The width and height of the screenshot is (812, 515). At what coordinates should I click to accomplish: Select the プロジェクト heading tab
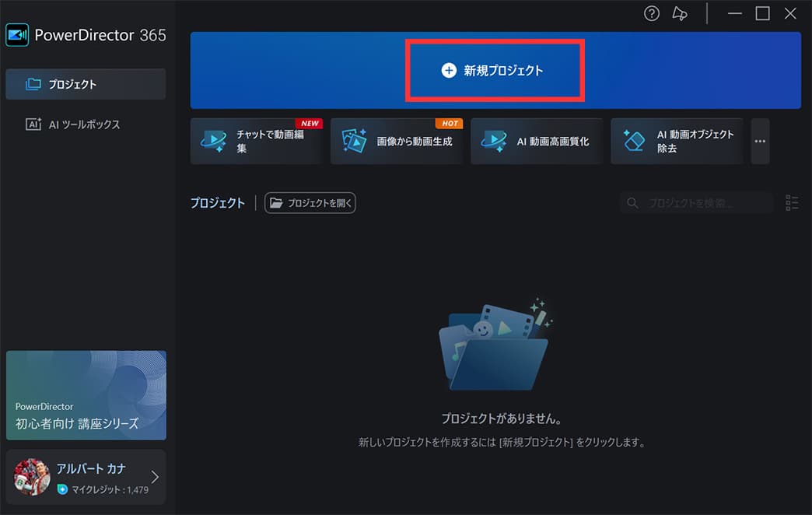[218, 202]
